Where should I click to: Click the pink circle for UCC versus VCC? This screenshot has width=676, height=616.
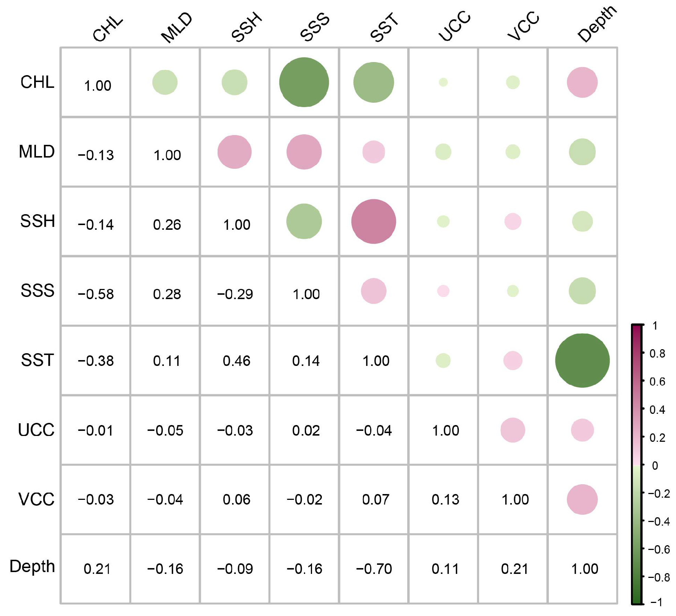(513, 430)
